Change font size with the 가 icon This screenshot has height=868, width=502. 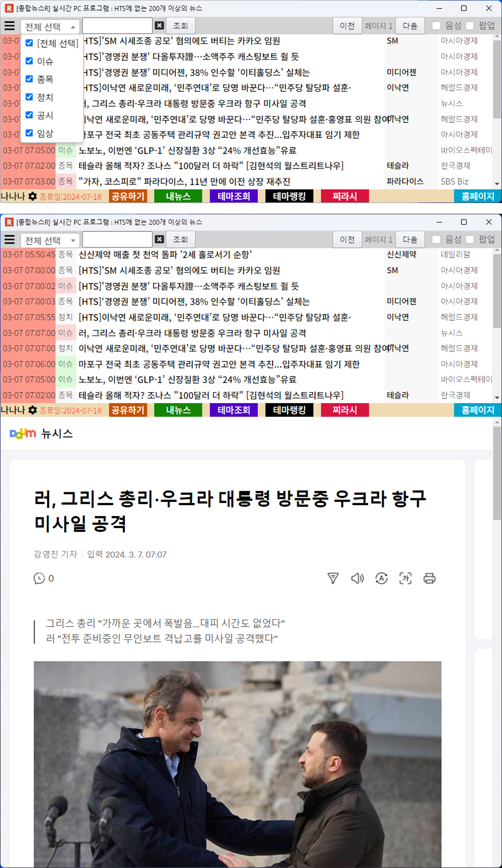tap(405, 578)
